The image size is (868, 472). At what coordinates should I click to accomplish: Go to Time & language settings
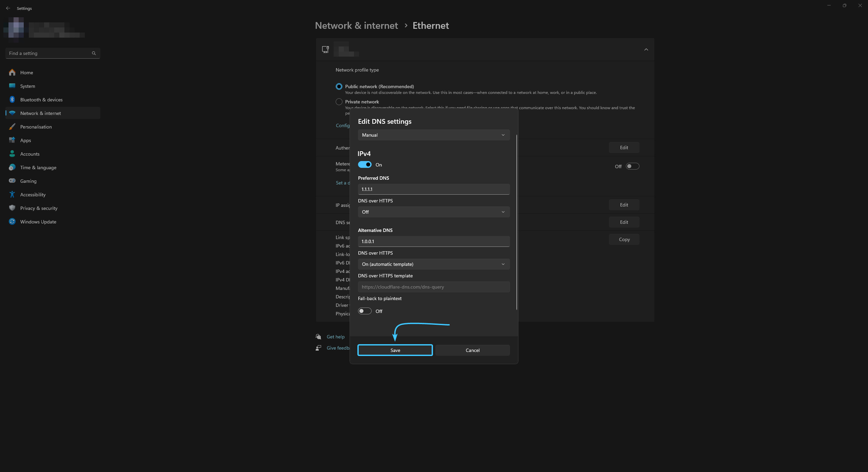click(x=38, y=167)
